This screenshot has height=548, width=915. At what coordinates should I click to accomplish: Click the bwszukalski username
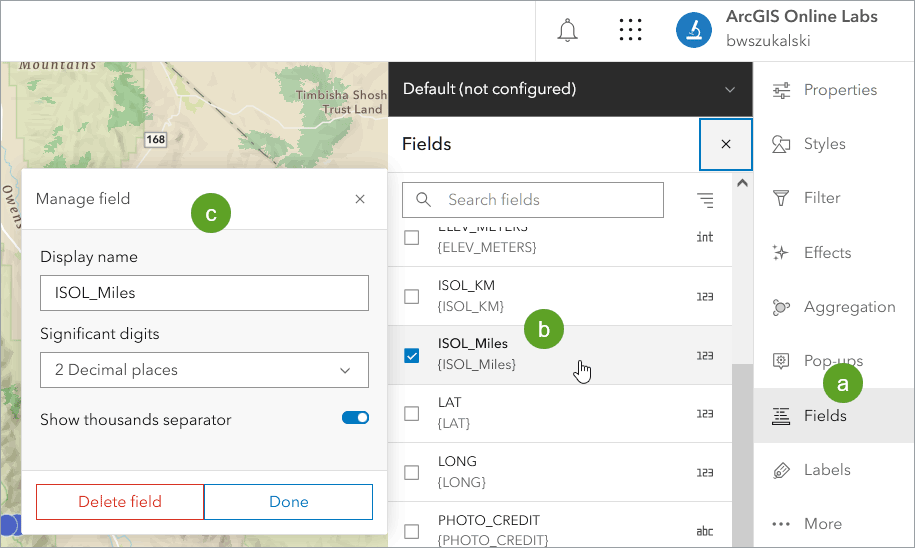point(768,41)
